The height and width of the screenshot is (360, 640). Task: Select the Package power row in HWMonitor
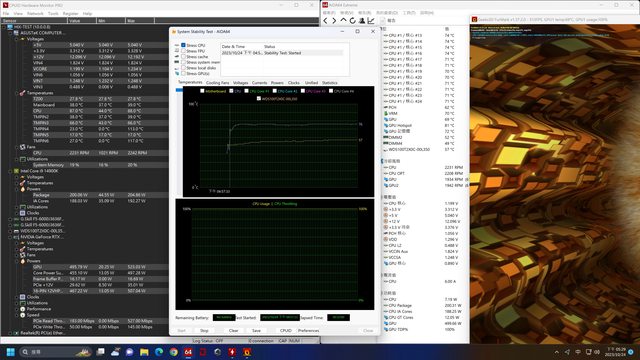tap(100, 195)
